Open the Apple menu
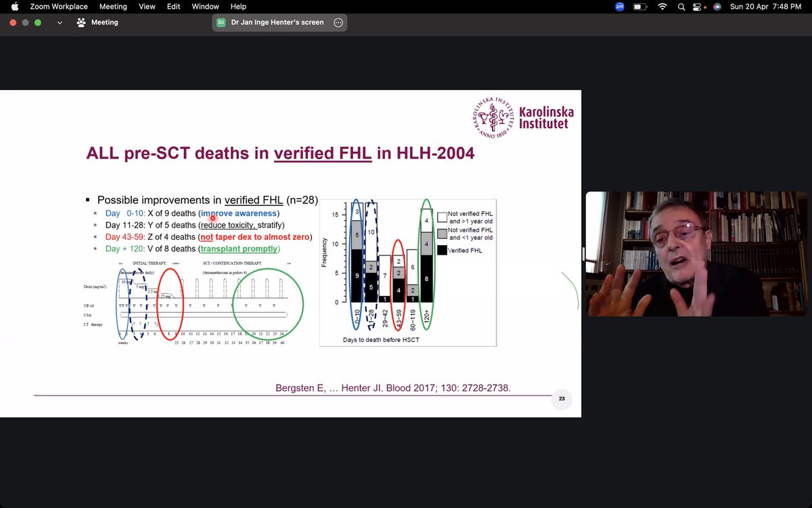The height and width of the screenshot is (508, 812). [15, 6]
